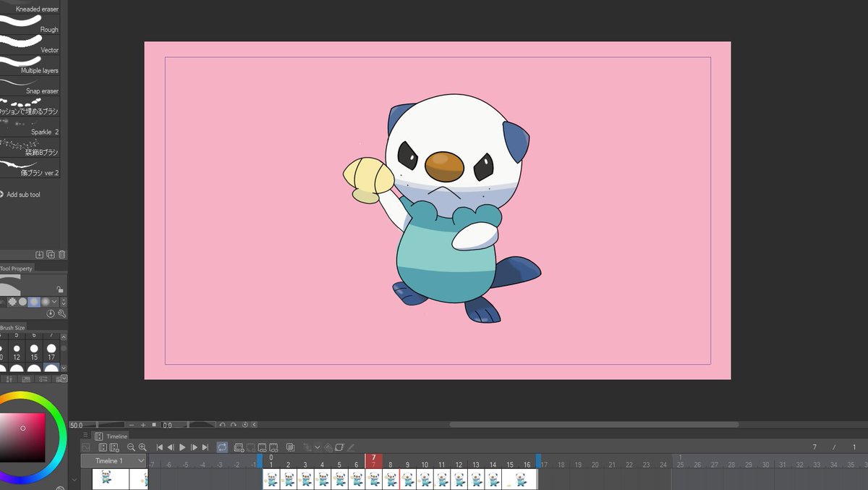
Task: Play the animation in the Timeline
Action: [x=182, y=447]
